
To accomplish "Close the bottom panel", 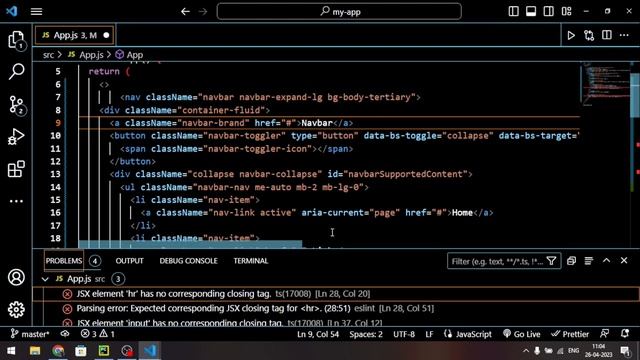I will pos(624,260).
